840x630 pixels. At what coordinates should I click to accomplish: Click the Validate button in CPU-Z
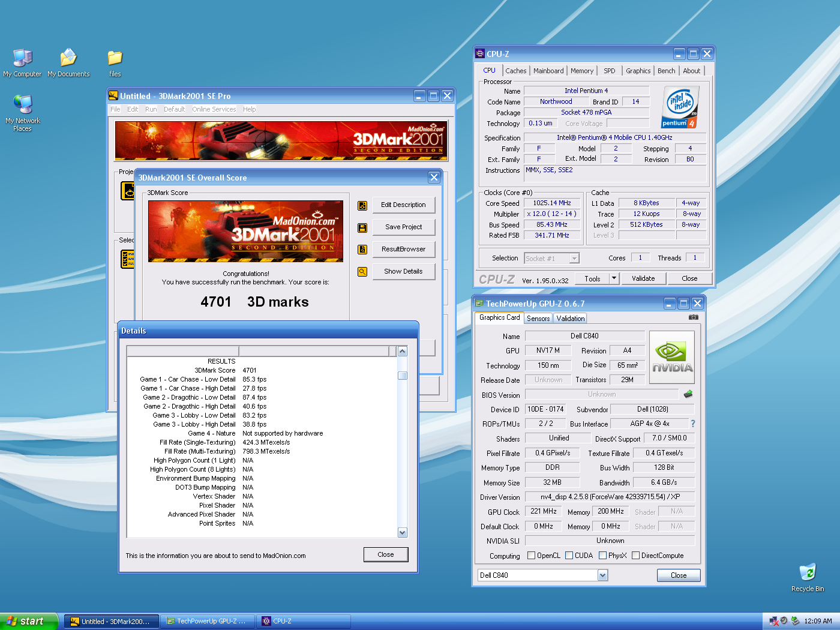click(x=643, y=278)
